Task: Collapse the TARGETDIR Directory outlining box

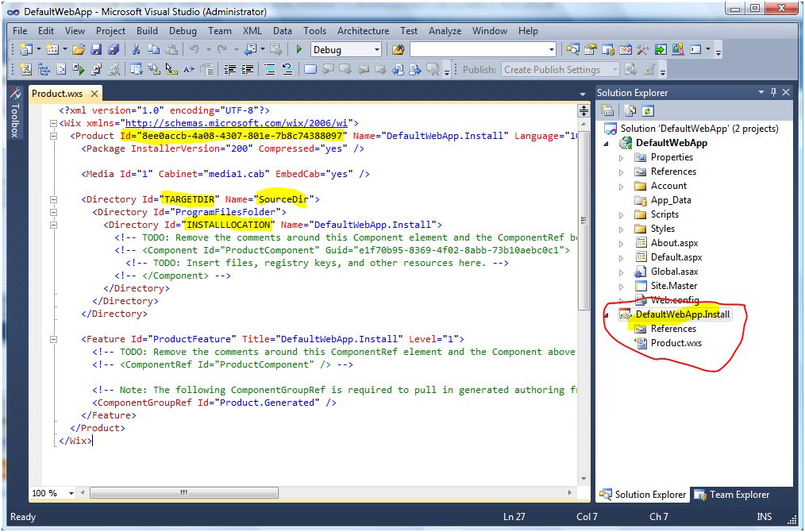Action: tap(53, 199)
